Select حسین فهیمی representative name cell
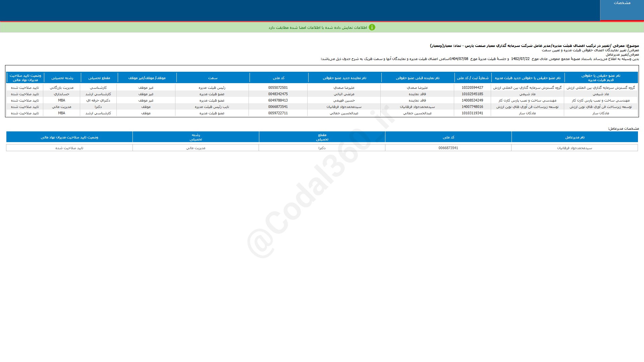 click(344, 101)
